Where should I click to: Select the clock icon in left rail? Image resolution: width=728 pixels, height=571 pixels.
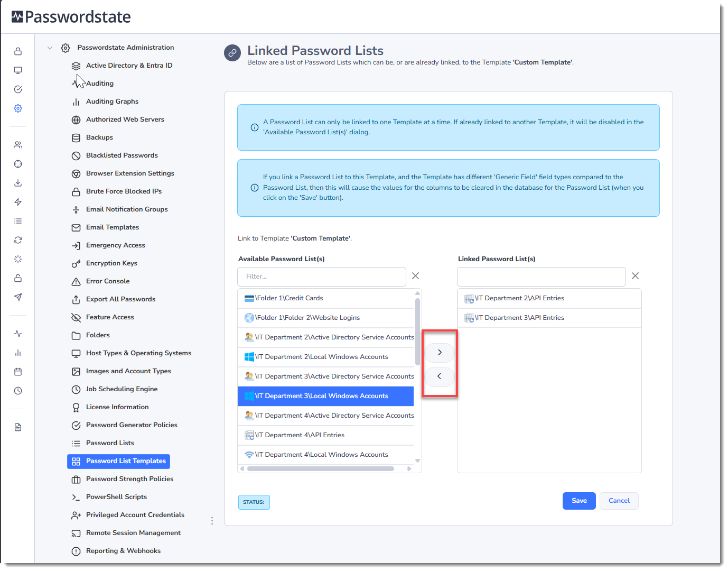(18, 391)
